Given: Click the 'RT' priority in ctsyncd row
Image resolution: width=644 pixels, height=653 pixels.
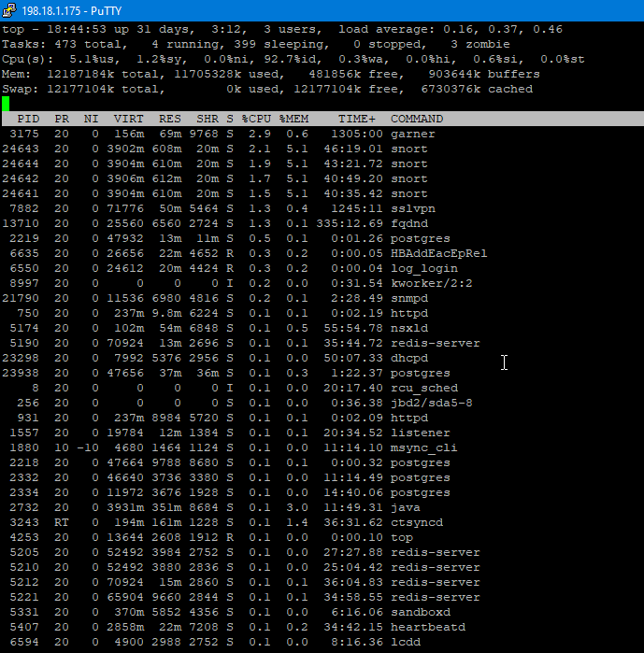Looking at the screenshot, I should coord(62,522).
